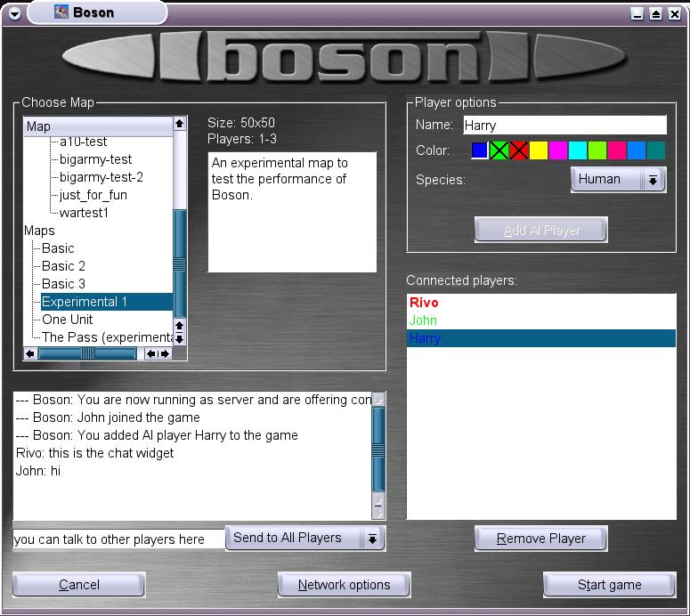
Task: Select Harry in connected players
Action: (x=540, y=338)
